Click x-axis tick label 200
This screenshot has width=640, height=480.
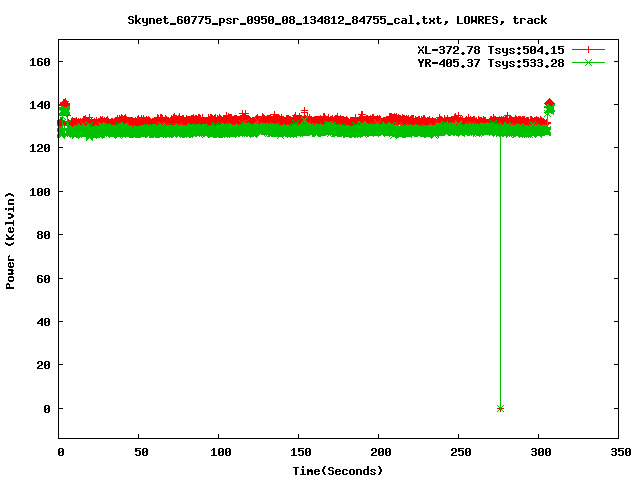coord(381,452)
